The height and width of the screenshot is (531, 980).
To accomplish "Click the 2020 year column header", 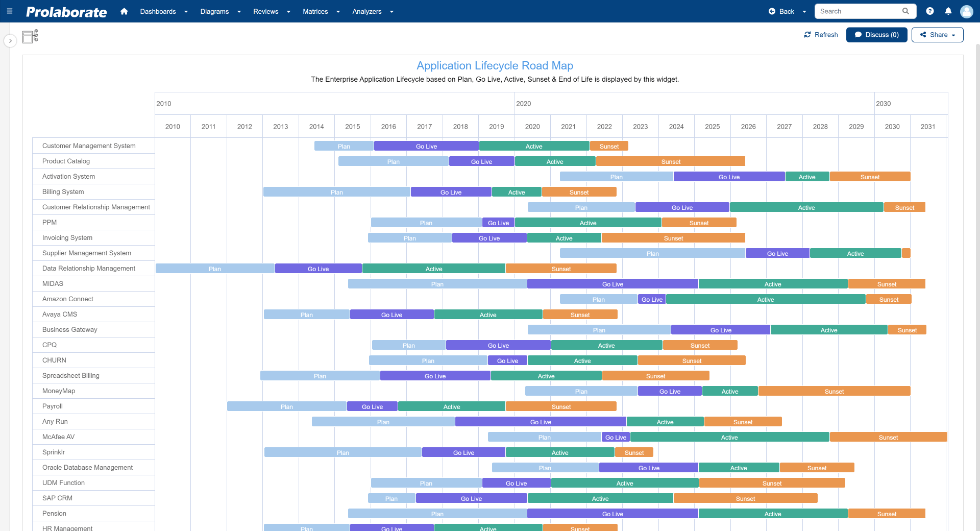I will click(532, 126).
